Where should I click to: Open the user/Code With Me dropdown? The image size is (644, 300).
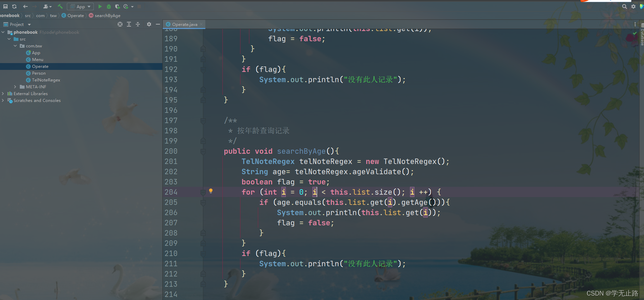(47, 6)
